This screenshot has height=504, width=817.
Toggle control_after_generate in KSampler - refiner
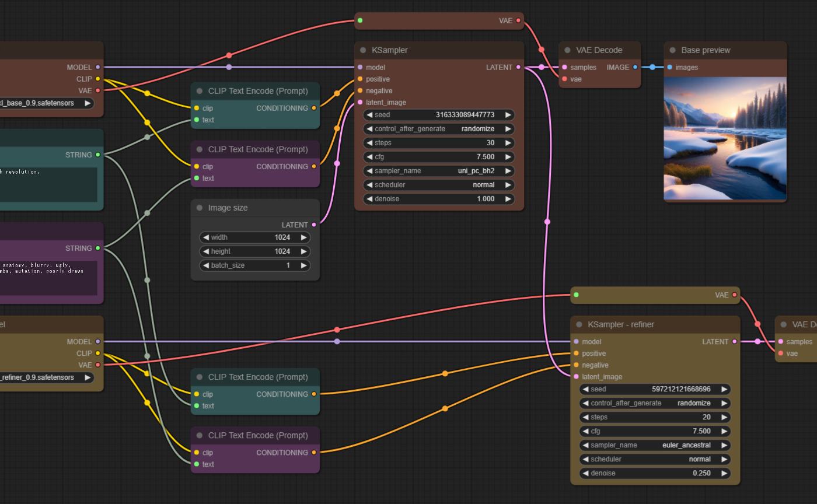pos(655,403)
